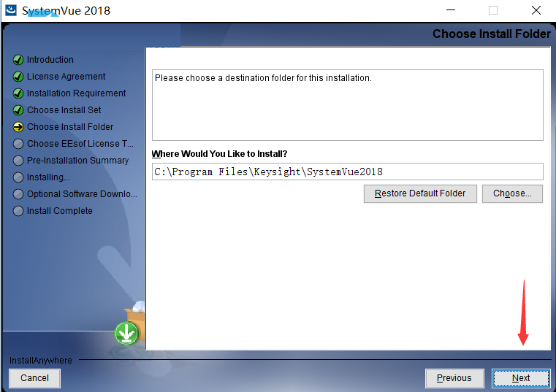
Task: Click the yellow arrow icon beside Choose Install Folder
Action: tap(18, 127)
